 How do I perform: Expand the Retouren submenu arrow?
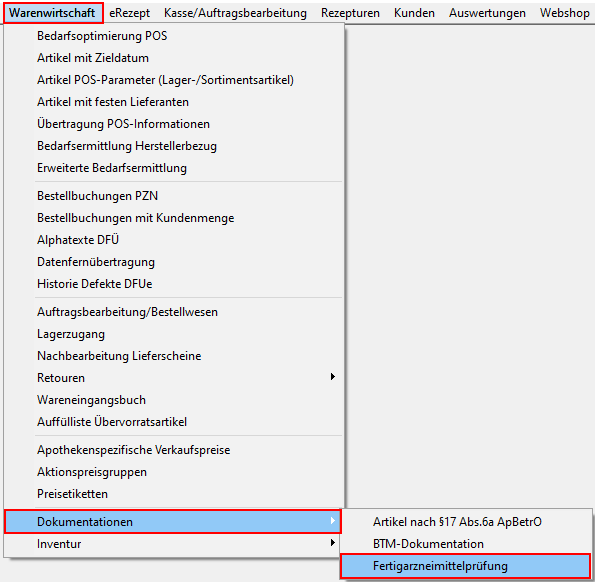coord(333,377)
